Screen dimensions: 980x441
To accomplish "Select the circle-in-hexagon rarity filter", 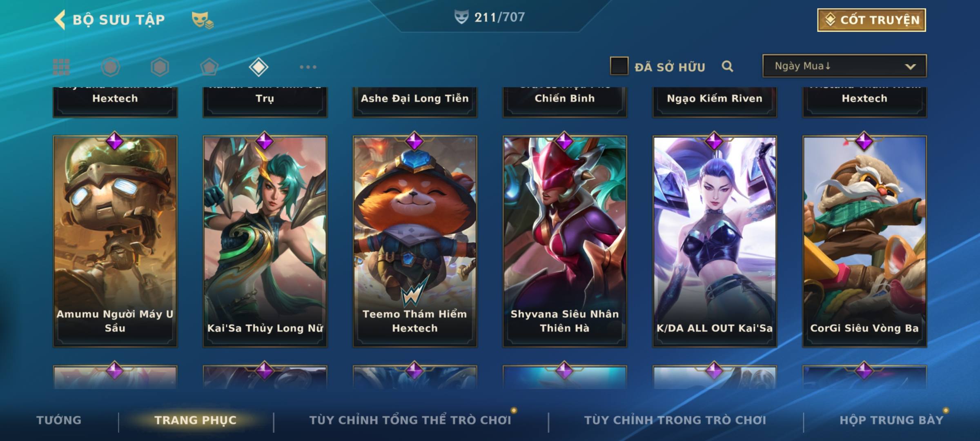I will [111, 67].
